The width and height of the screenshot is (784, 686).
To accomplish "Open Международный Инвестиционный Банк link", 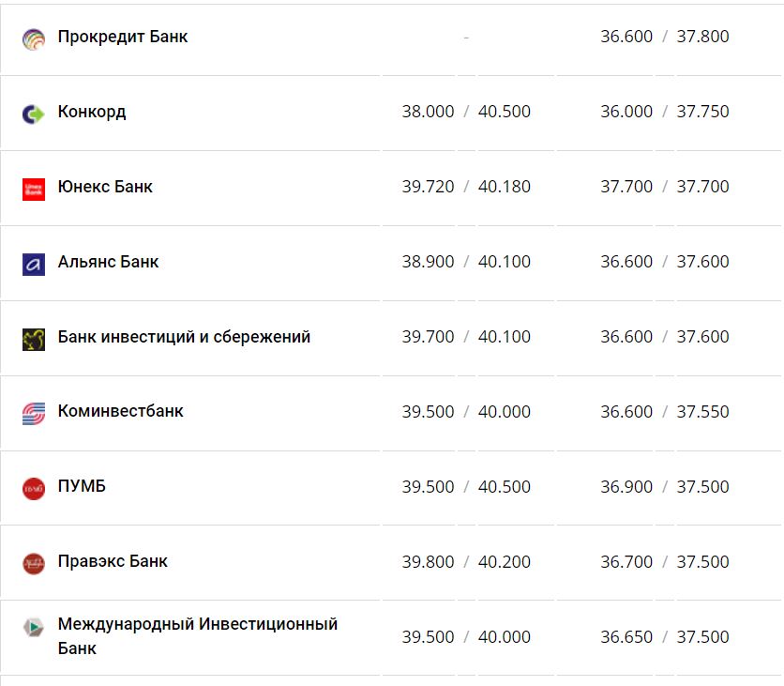I will [x=197, y=635].
